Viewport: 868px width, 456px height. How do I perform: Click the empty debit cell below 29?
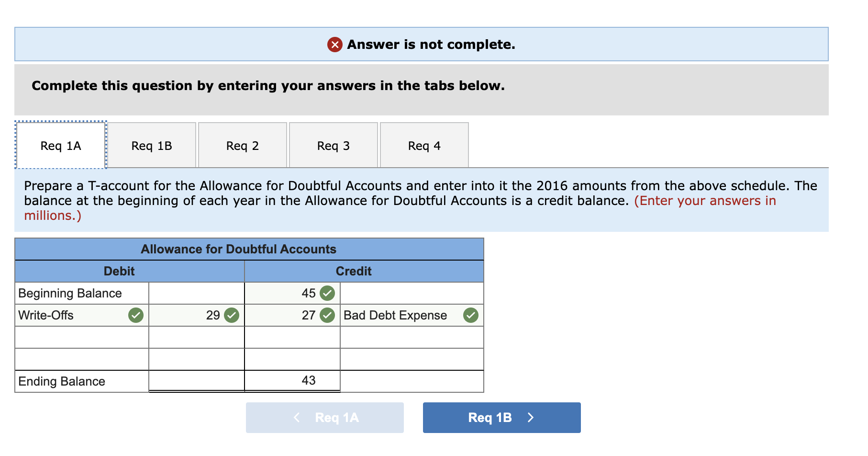coord(197,337)
